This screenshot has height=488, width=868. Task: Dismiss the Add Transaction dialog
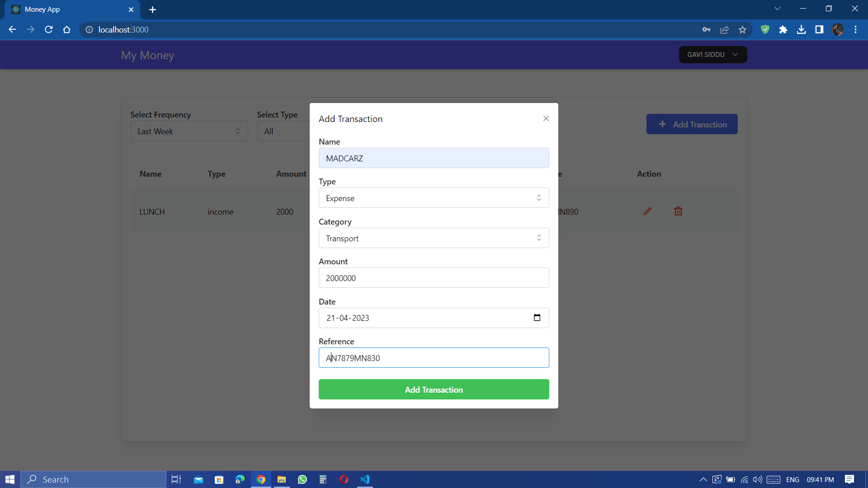[x=546, y=118]
